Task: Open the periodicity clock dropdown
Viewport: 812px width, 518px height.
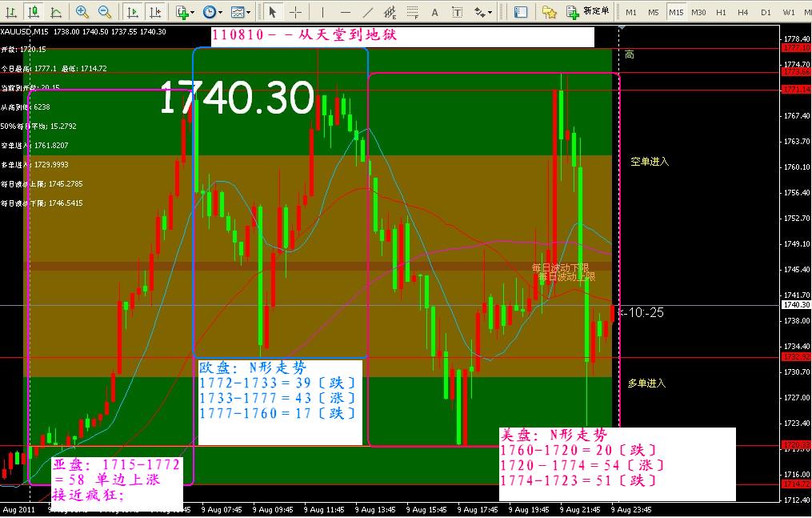Action: tap(212, 12)
